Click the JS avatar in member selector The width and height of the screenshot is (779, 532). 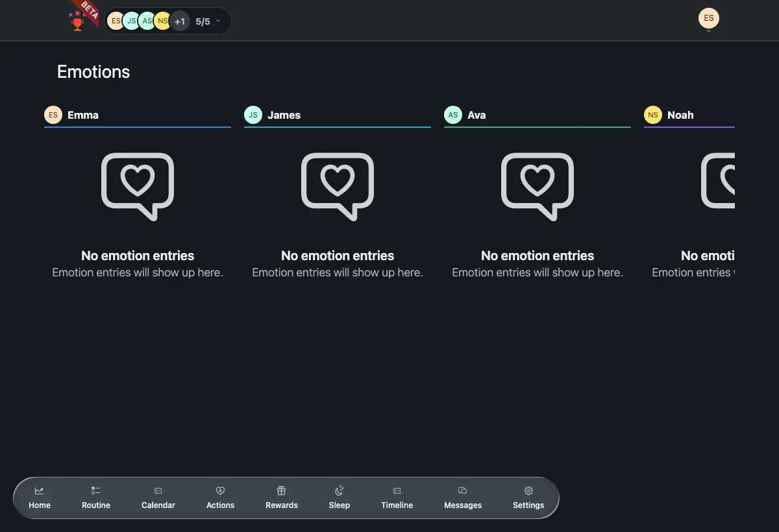pos(131,21)
